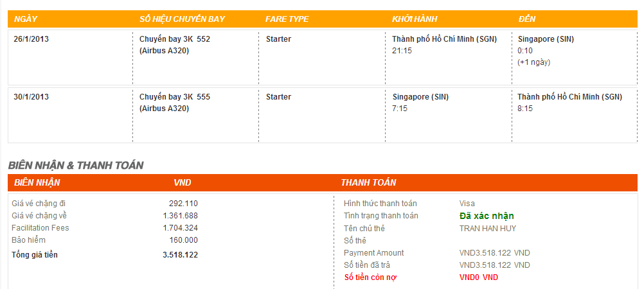Click the Đã xác nhận payment status

tap(487, 216)
